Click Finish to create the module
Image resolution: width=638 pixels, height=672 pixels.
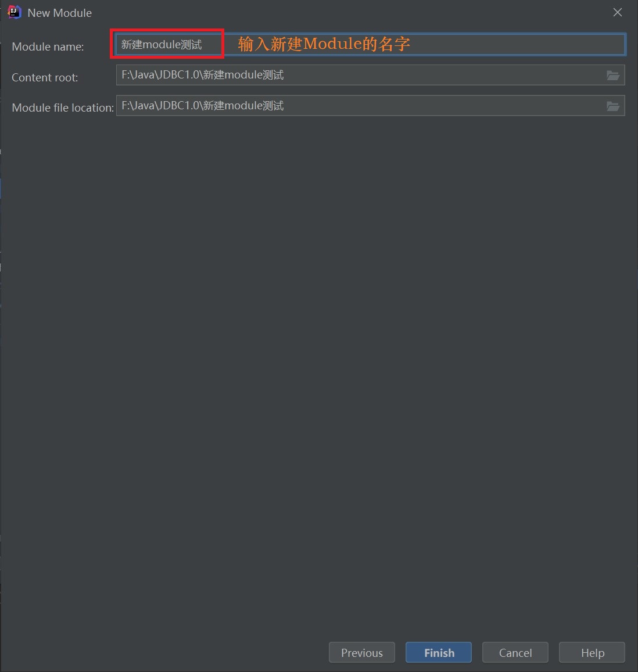(x=439, y=653)
